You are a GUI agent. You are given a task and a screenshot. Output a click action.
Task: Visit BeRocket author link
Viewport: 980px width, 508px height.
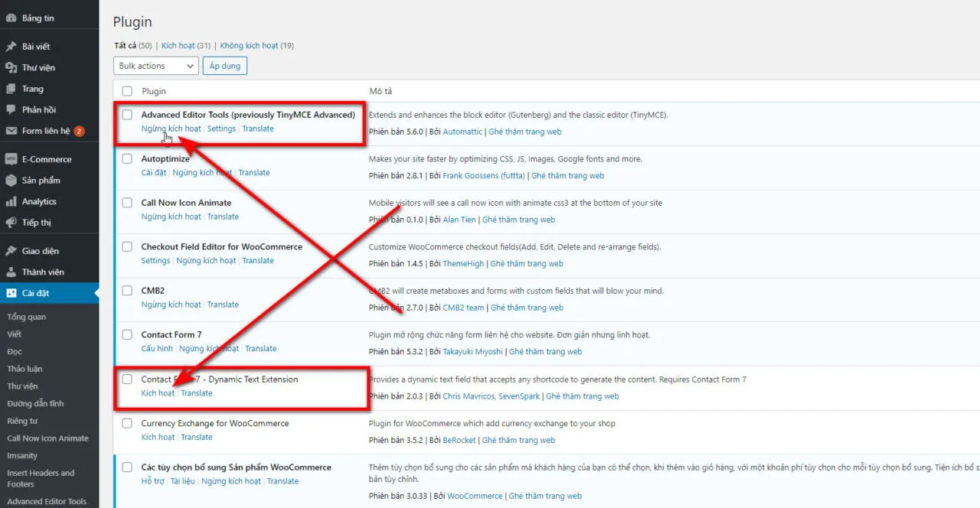point(459,440)
